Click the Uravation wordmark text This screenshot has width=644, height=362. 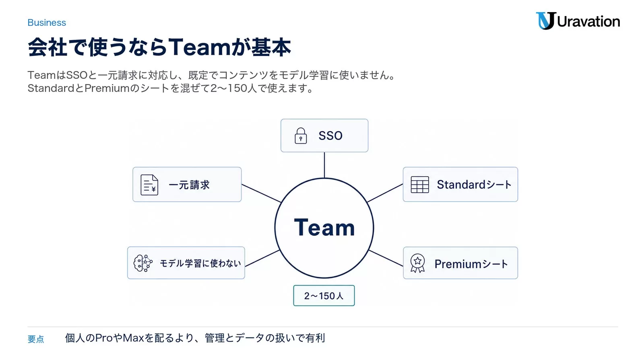coord(589,21)
